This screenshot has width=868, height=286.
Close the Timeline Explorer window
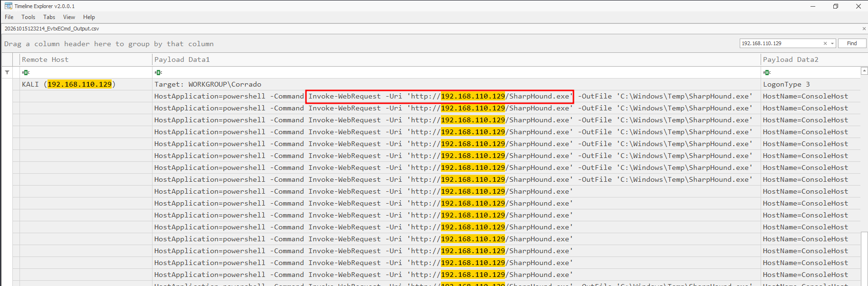(x=858, y=6)
